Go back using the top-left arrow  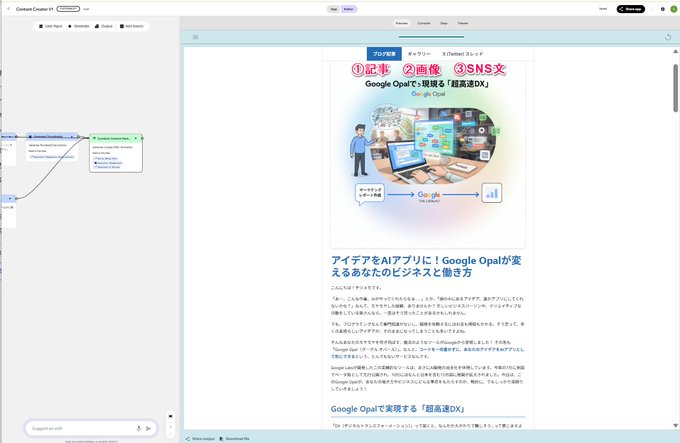(8, 9)
